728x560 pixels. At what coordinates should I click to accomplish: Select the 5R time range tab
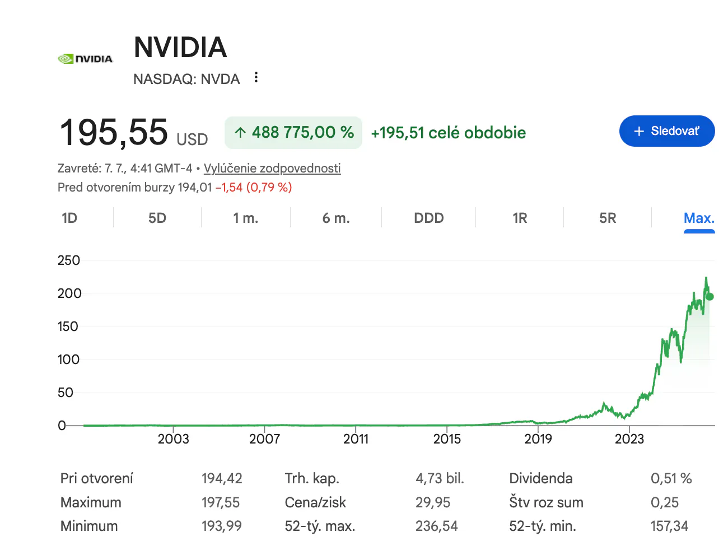[x=608, y=218]
